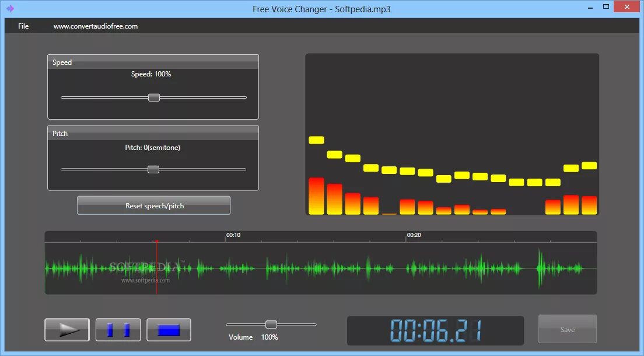
Task: Click the red playhead marker on the waveform
Action: 157,264
